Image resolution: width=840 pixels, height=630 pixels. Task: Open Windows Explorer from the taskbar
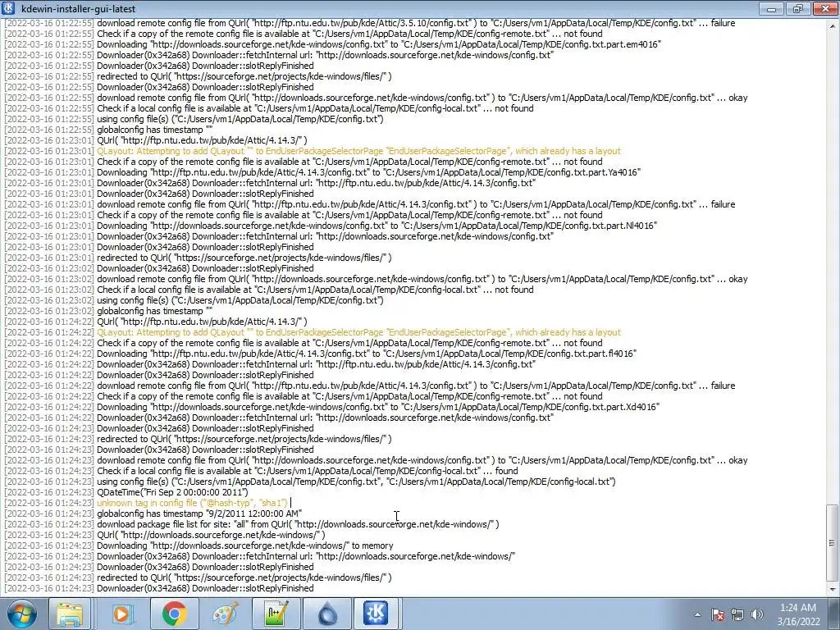(71, 614)
